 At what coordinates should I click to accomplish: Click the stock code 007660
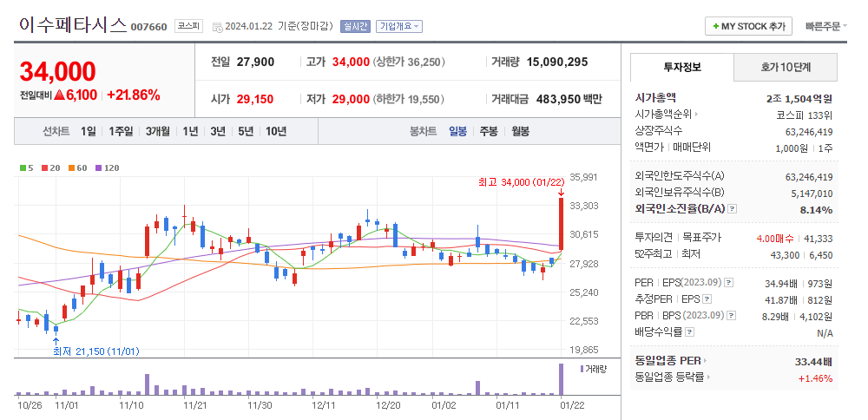tap(149, 27)
